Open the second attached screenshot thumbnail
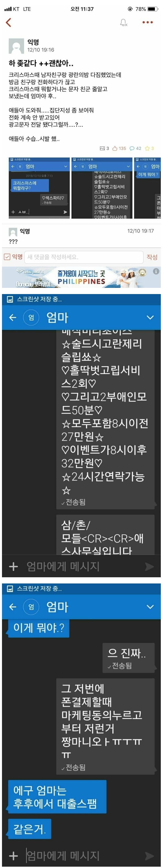Image resolution: width=165 pixels, height=868 pixels. point(102,188)
